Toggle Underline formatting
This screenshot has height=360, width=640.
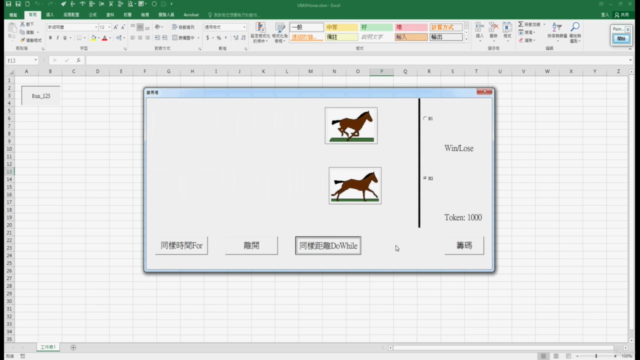(65, 38)
